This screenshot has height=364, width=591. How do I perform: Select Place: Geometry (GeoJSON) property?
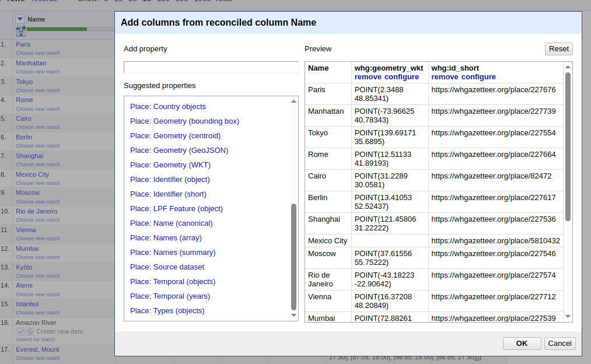pos(179,150)
